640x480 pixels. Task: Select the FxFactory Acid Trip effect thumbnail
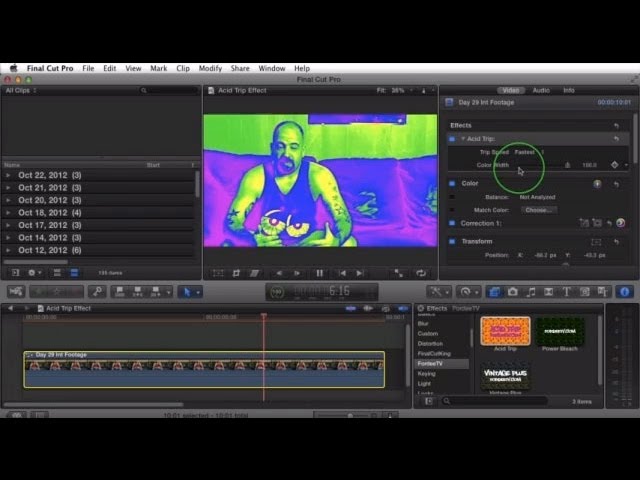505,331
